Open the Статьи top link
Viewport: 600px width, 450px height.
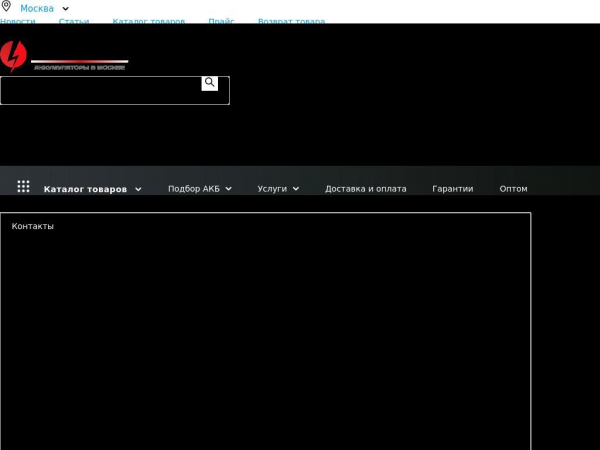[74, 21]
